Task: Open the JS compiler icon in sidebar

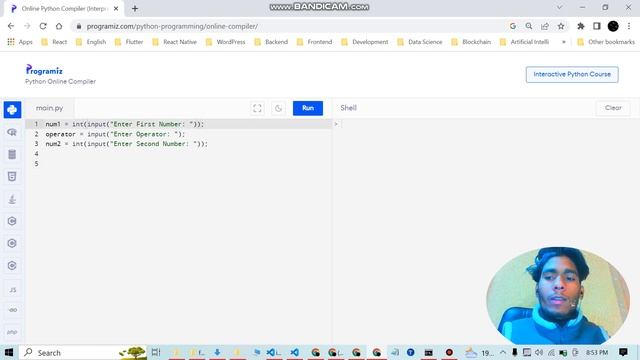Action: click(x=12, y=289)
